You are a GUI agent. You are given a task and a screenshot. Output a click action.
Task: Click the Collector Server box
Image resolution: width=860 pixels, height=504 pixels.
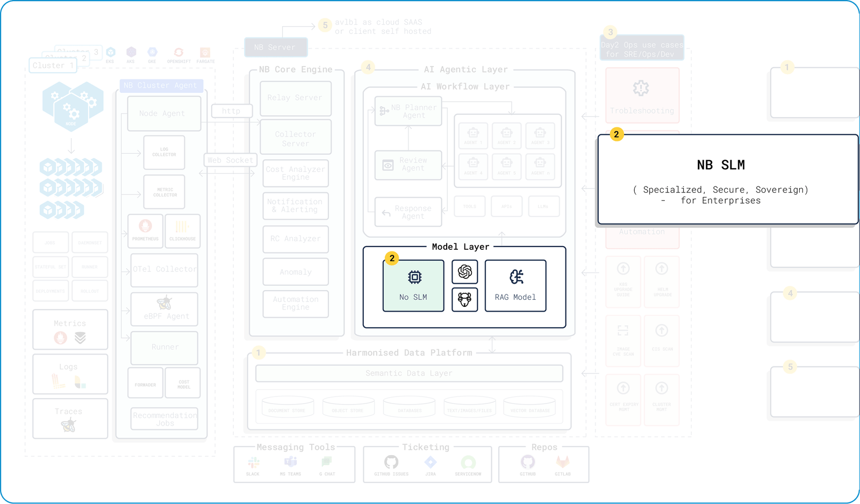pyautogui.click(x=296, y=137)
